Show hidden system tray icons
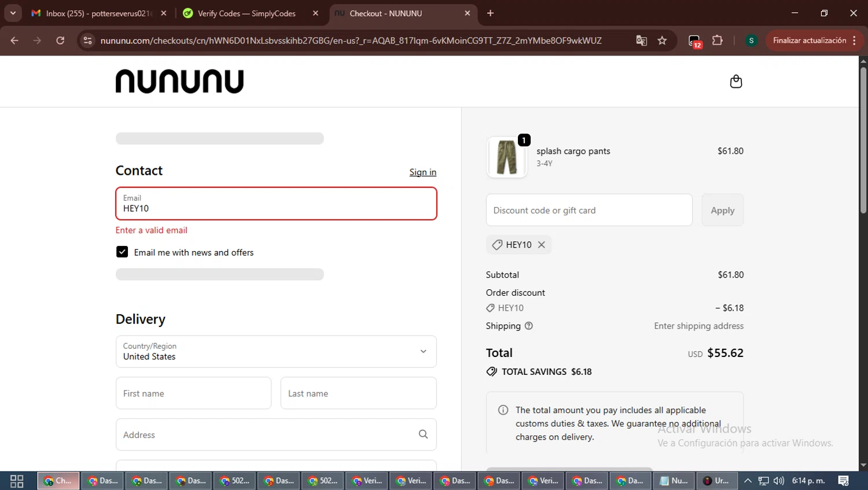The image size is (868, 490). click(748, 481)
